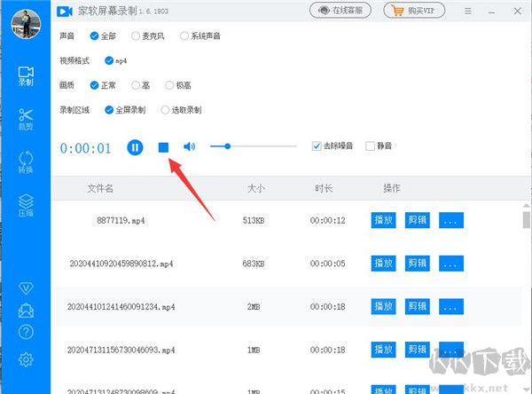Toggle the 去除噪音 noise removal checkbox
The image size is (532, 394).
pos(317,146)
